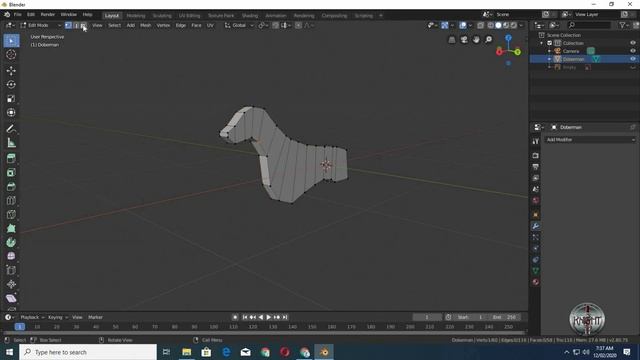Open Add Modifier dropdown
Image resolution: width=640 pixels, height=360 pixels.
point(590,140)
